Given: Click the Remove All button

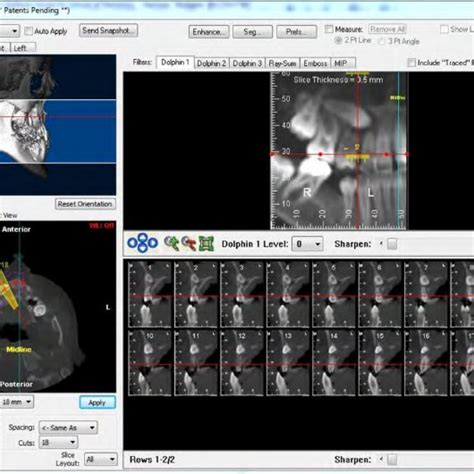Looking at the screenshot, I should pyautogui.click(x=387, y=29).
